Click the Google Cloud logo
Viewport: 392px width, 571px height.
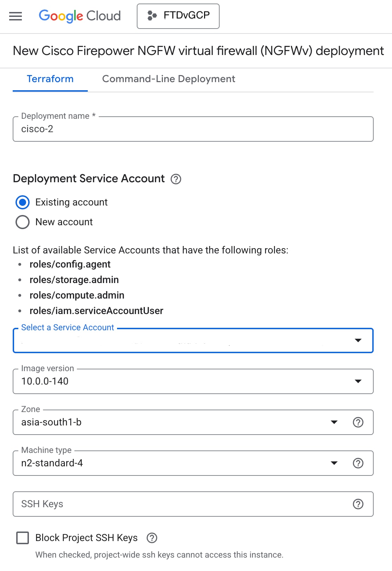coord(80,16)
